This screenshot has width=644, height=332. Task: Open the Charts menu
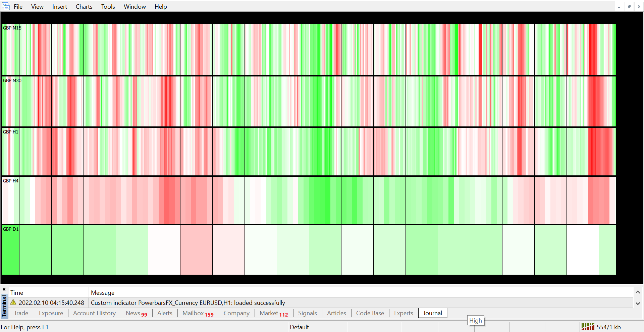(x=84, y=7)
